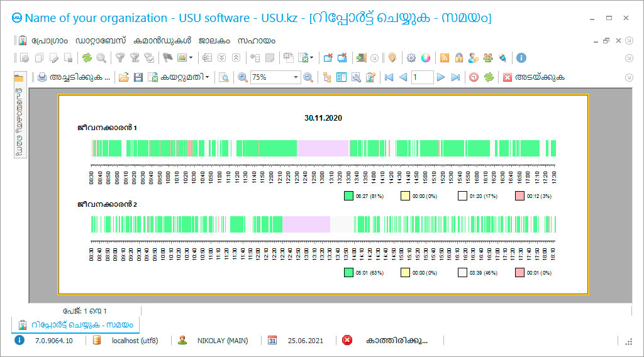The width and height of the screenshot is (644, 357).
Task: Open the 75% zoom level dropdown
Action: [x=296, y=77]
